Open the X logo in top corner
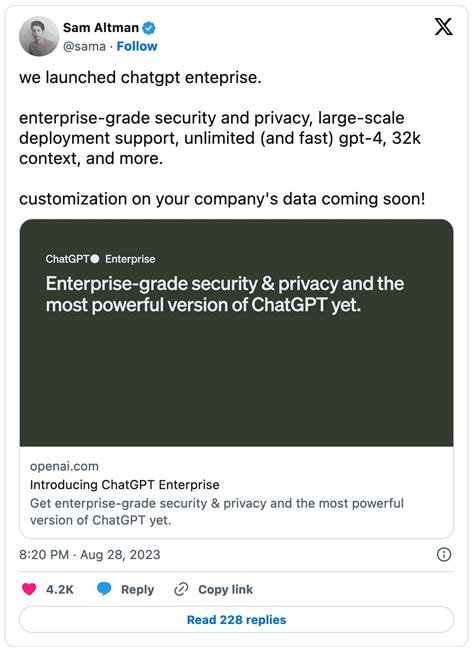Screen dimensions: 474x651 click(x=443, y=27)
